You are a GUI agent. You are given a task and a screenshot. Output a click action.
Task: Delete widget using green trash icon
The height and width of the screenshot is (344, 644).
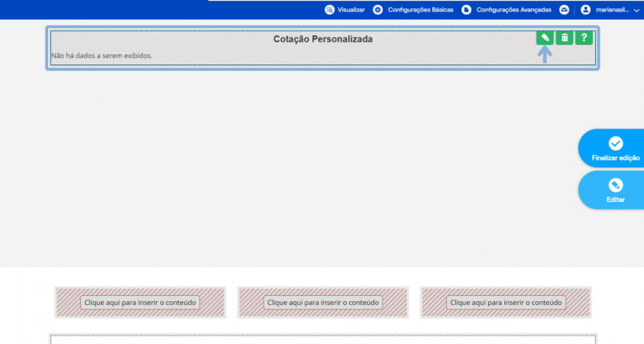(565, 37)
